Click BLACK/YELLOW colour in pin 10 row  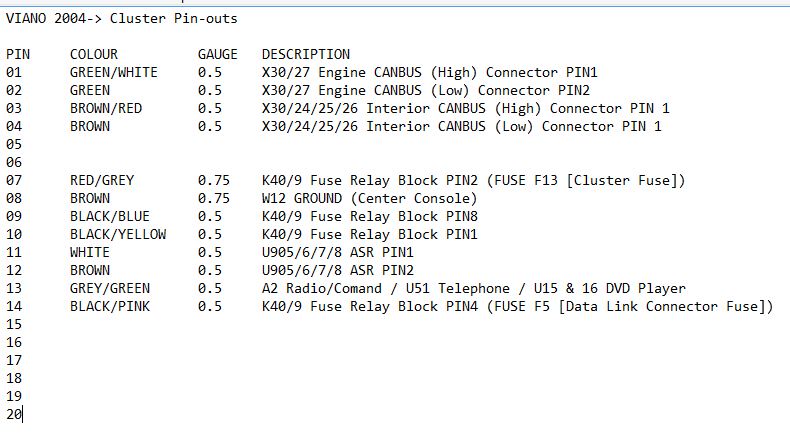[x=117, y=234]
